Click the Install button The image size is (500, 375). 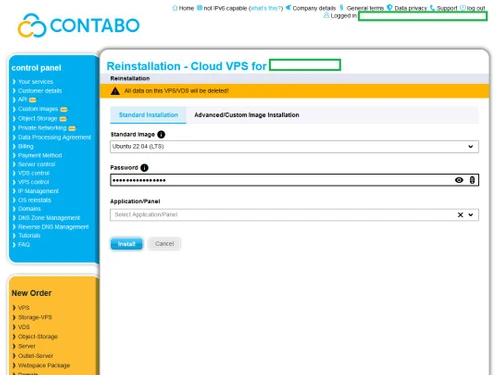pos(127,244)
